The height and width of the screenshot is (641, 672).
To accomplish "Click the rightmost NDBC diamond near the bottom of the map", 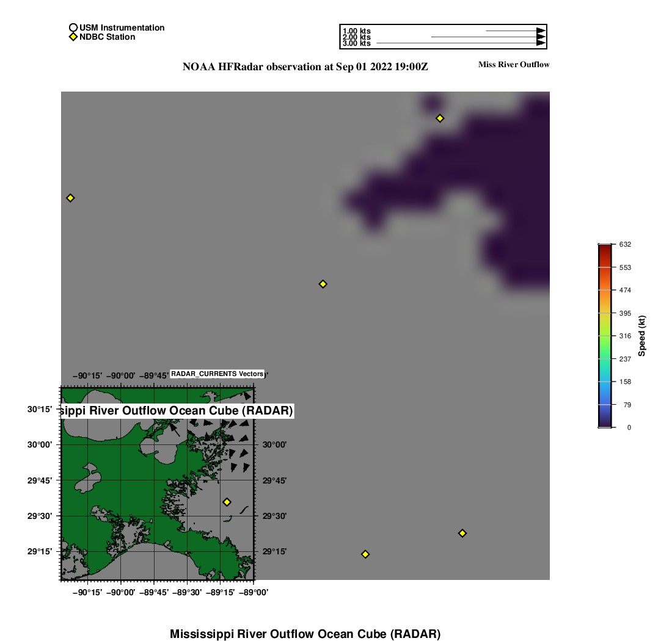I will pos(462,533).
